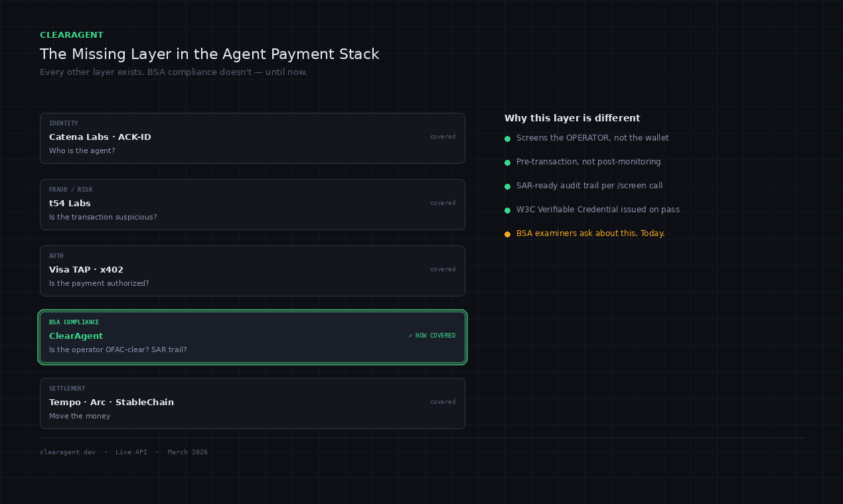
Task: Click the "covered" status on Settlement card
Action: 443,402
